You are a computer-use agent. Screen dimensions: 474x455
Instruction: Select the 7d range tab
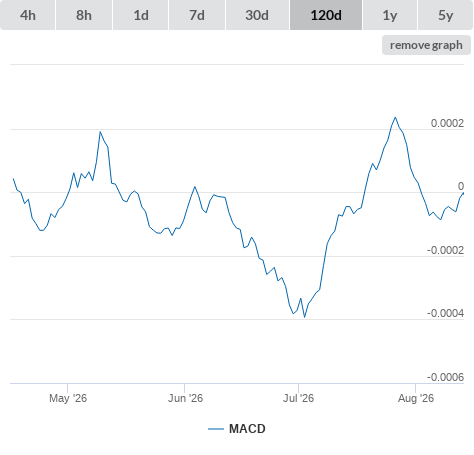click(197, 15)
